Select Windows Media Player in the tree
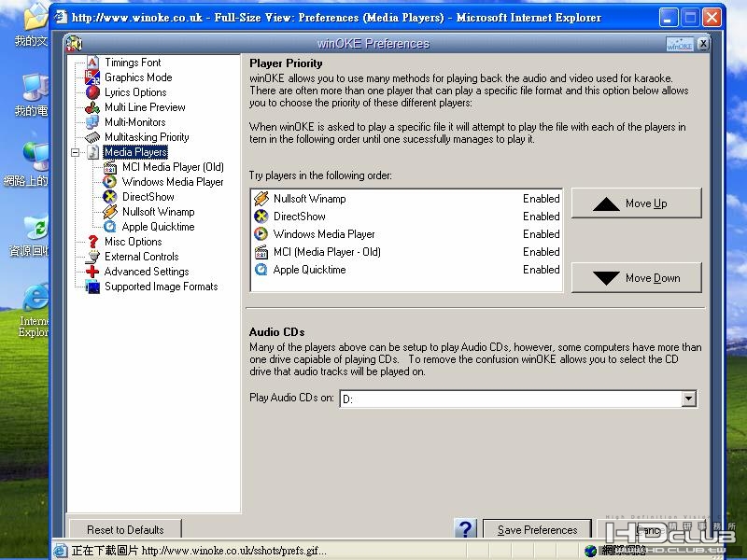747x560 pixels. [173, 182]
